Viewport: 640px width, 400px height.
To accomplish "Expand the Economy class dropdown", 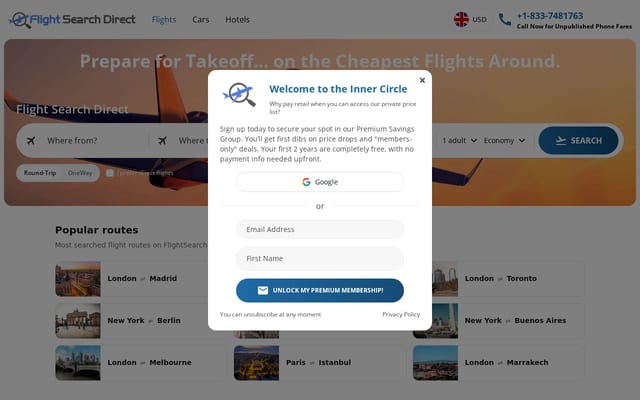I will [504, 140].
